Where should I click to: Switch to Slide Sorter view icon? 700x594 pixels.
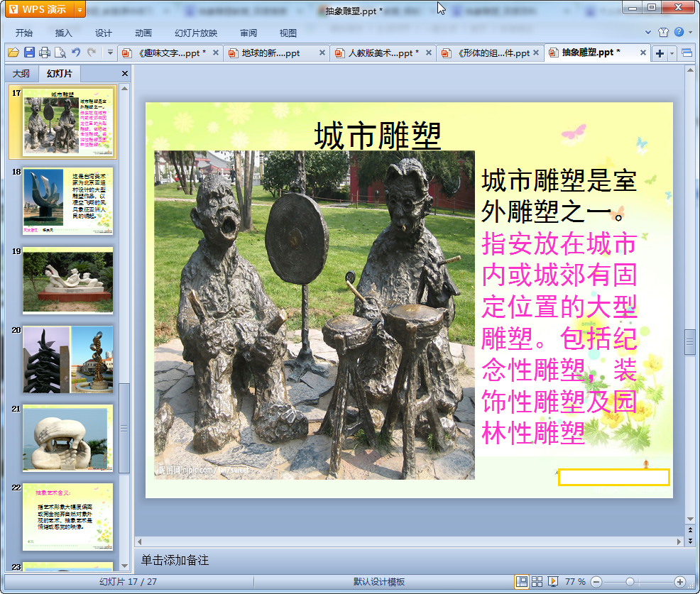[x=537, y=581]
